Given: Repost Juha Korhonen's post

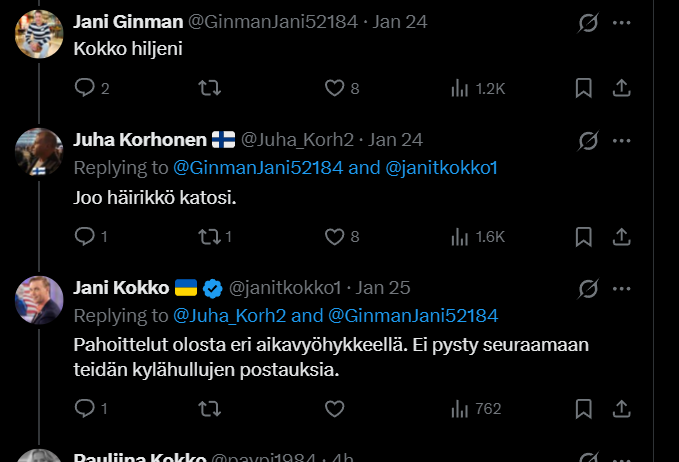Looking at the screenshot, I should pos(210,237).
